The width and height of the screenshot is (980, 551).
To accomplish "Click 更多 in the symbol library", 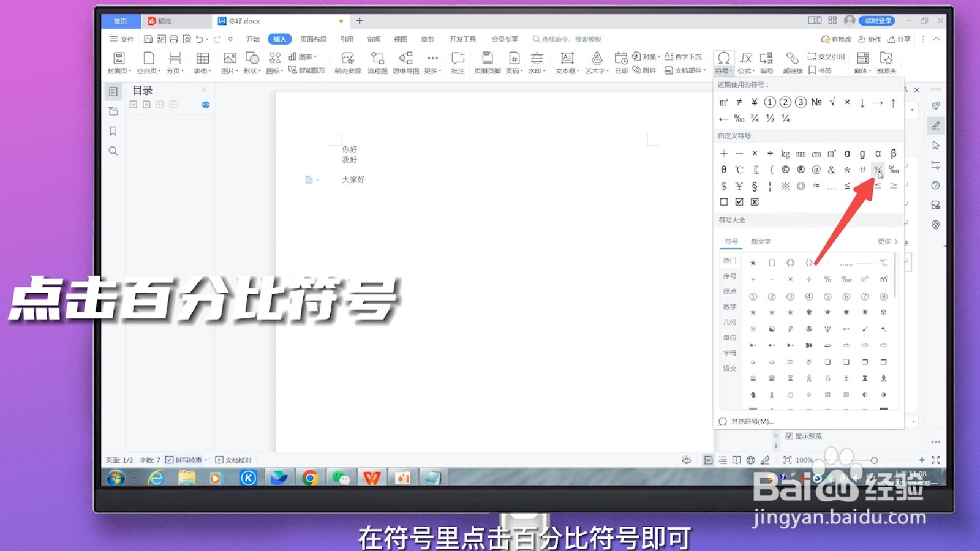I will 888,241.
